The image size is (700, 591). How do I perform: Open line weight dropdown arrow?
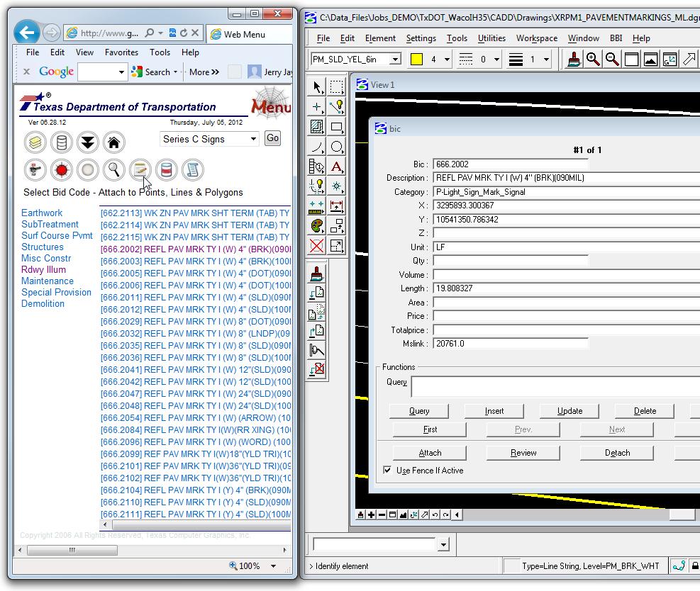546,60
